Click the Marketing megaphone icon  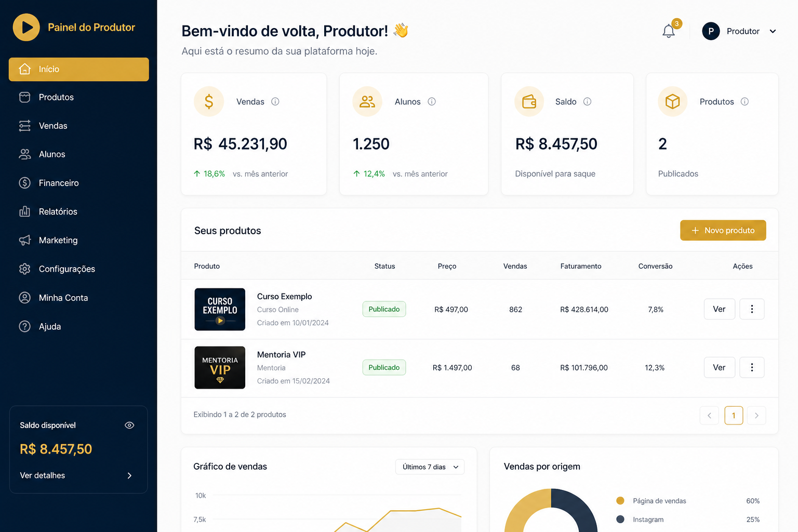point(24,240)
